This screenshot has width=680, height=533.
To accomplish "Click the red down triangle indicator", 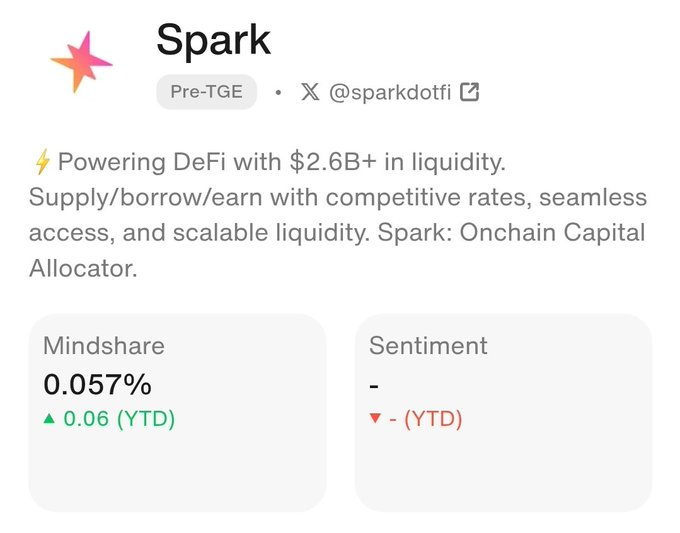I will pyautogui.click(x=375, y=419).
